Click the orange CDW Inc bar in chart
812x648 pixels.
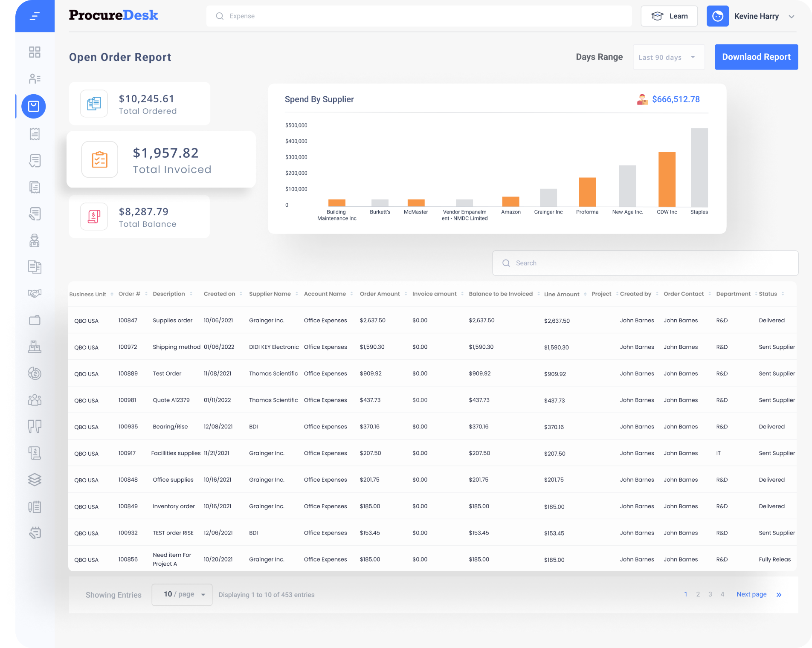coord(667,179)
